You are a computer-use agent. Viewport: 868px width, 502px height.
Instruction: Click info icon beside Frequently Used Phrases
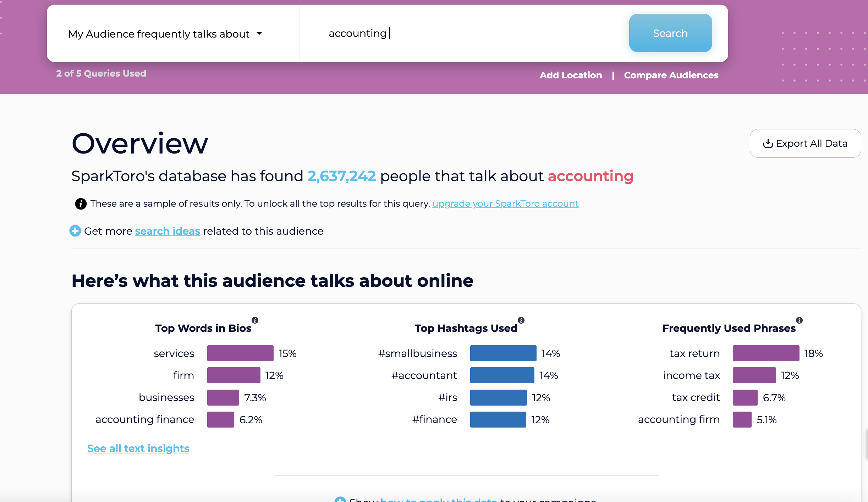tap(799, 320)
